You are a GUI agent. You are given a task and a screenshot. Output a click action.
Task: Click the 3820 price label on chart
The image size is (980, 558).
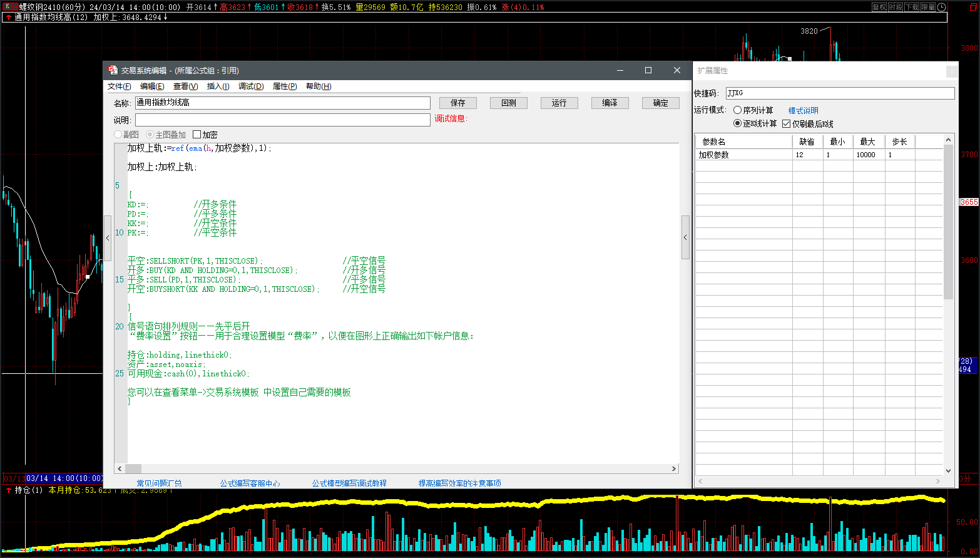(809, 31)
